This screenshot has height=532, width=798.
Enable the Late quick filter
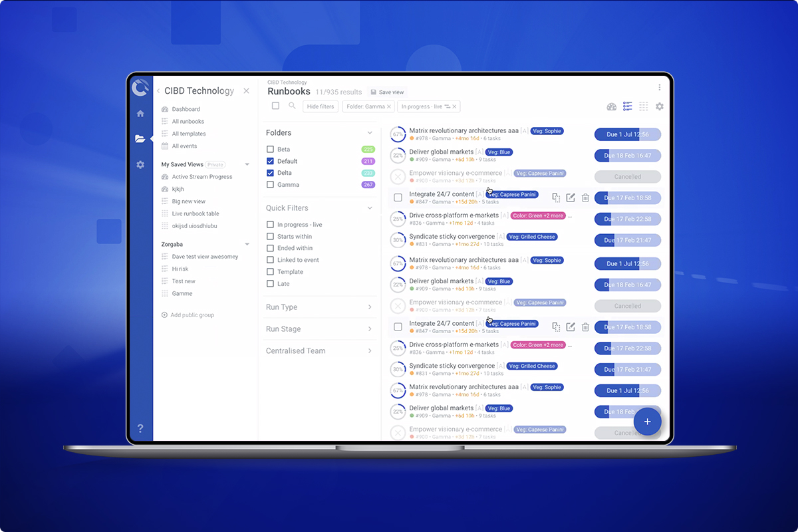point(272,283)
